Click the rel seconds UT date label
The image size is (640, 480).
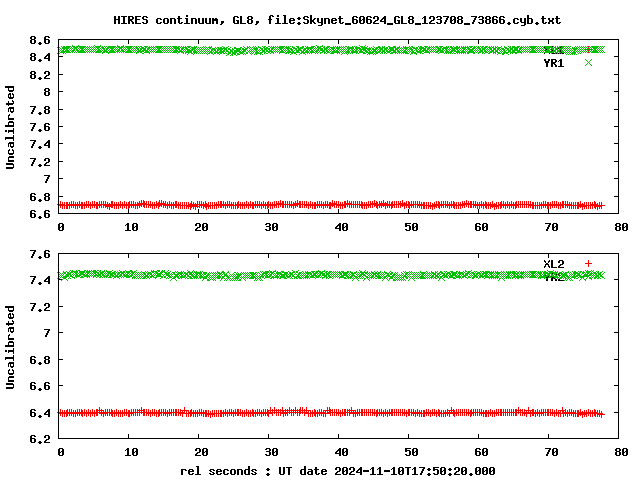click(338, 471)
